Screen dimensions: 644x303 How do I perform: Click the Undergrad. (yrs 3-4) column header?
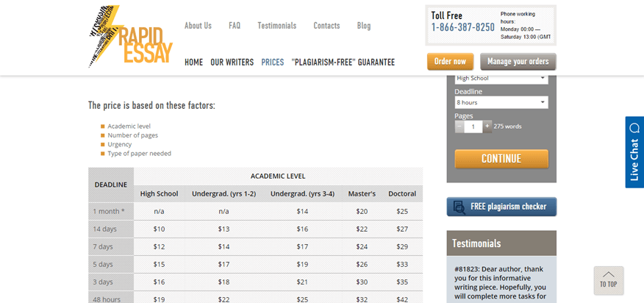coord(302,193)
